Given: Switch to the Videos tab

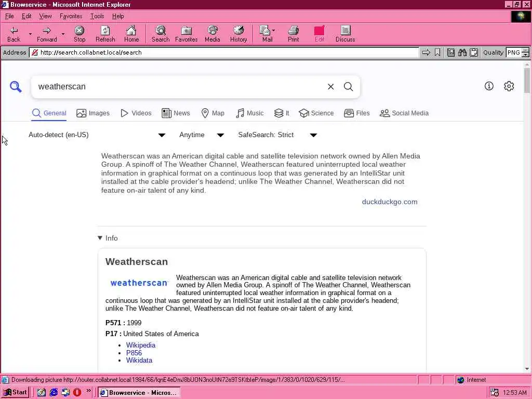Looking at the screenshot, I should pyautogui.click(x=136, y=113).
